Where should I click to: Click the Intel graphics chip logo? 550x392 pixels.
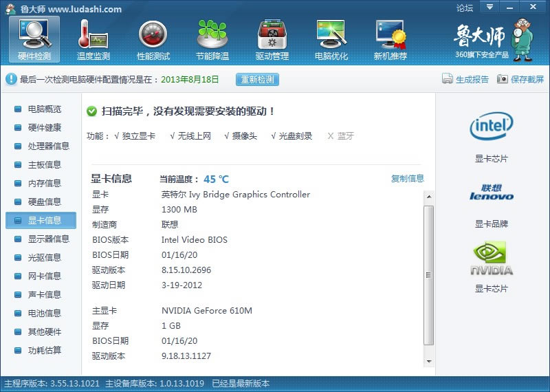pyautogui.click(x=491, y=126)
